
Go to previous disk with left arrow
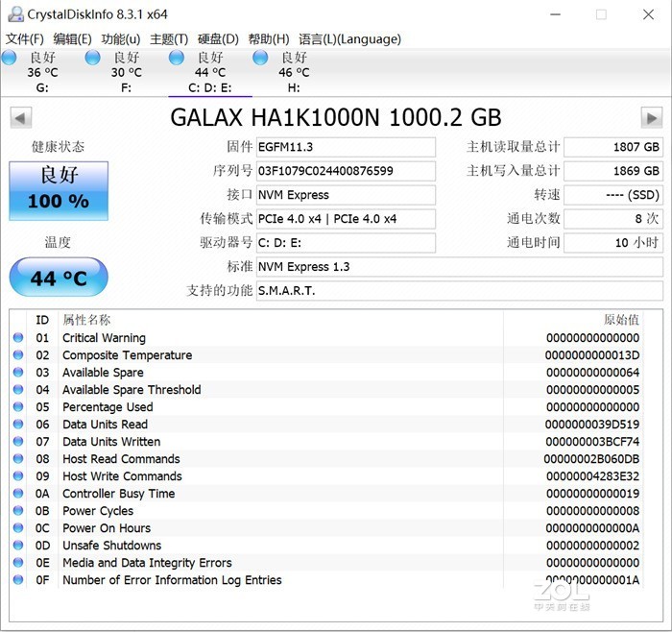[x=20, y=117]
